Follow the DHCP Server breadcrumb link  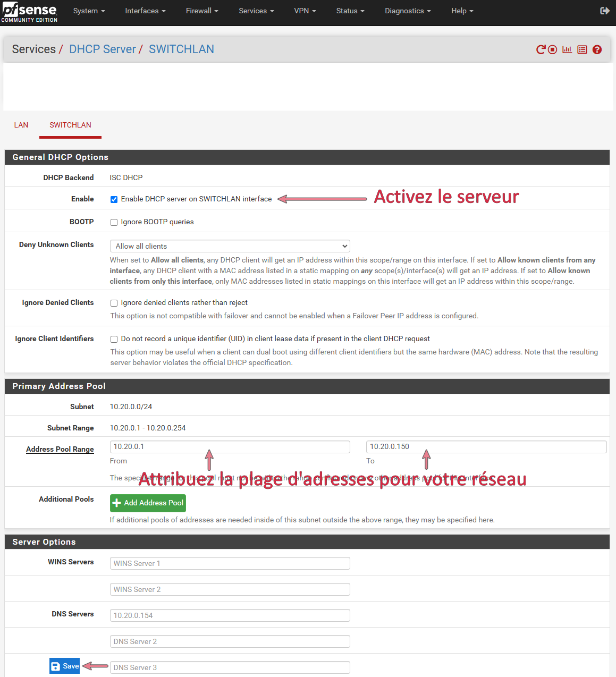click(103, 49)
